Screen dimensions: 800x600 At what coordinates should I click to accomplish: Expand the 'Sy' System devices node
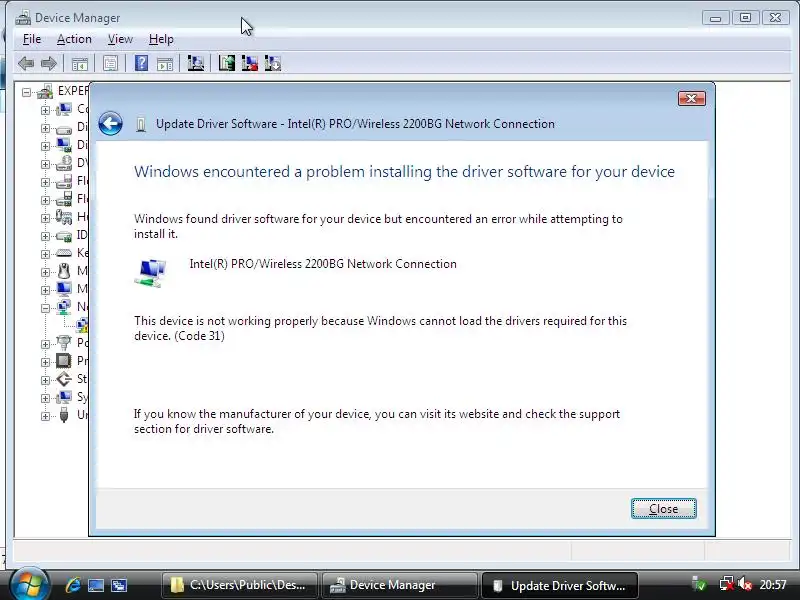point(45,398)
